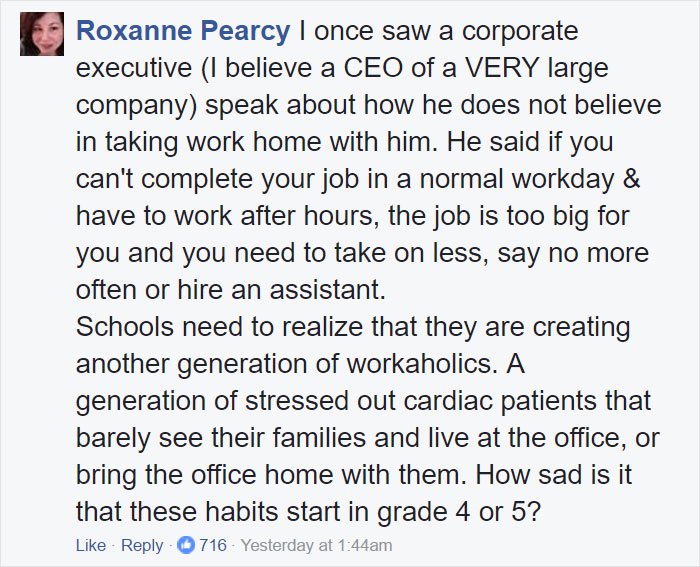
Task: Open the 'Yesterday at 1:44am' timestamp
Action: 317,546
